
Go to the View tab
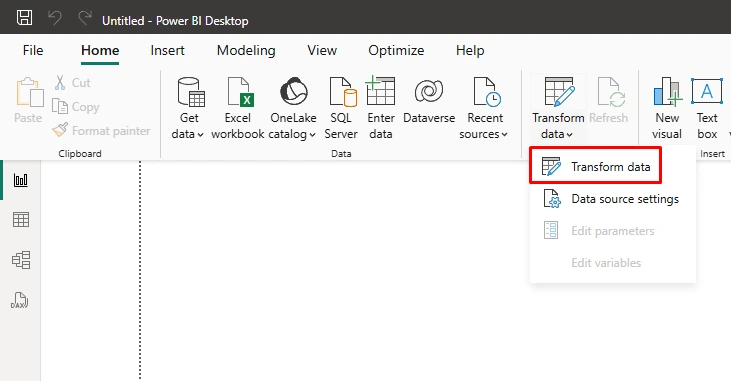coord(322,50)
